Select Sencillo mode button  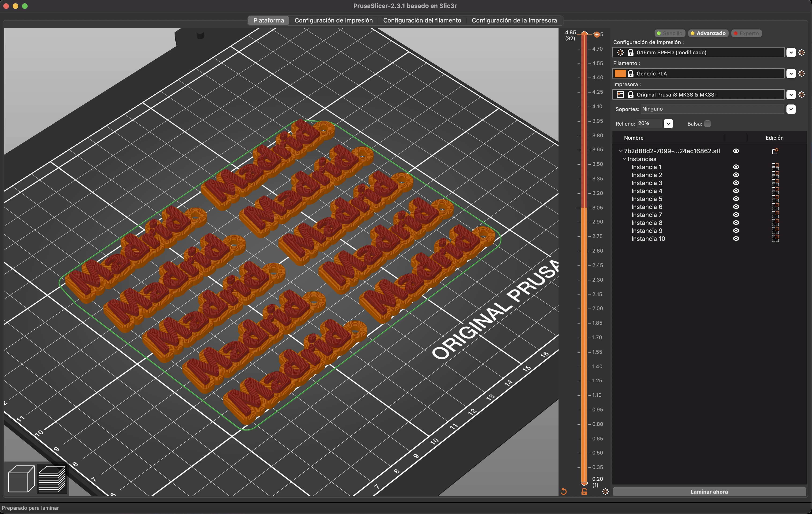tap(670, 34)
